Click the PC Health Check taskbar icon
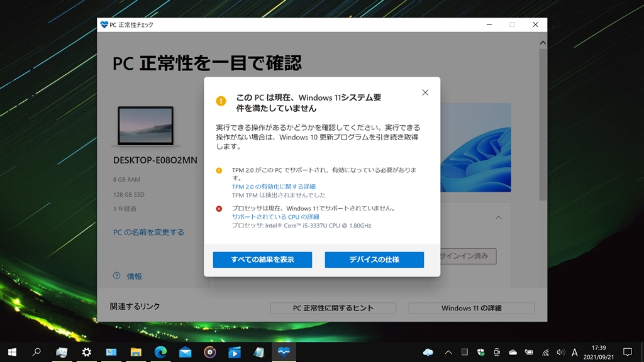Image resolution: width=644 pixels, height=362 pixels. (x=284, y=352)
